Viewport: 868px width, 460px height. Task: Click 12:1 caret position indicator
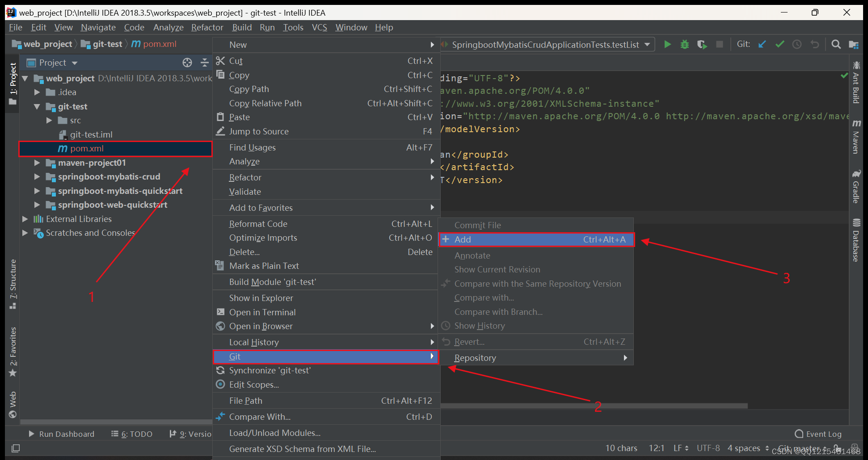[657, 448]
